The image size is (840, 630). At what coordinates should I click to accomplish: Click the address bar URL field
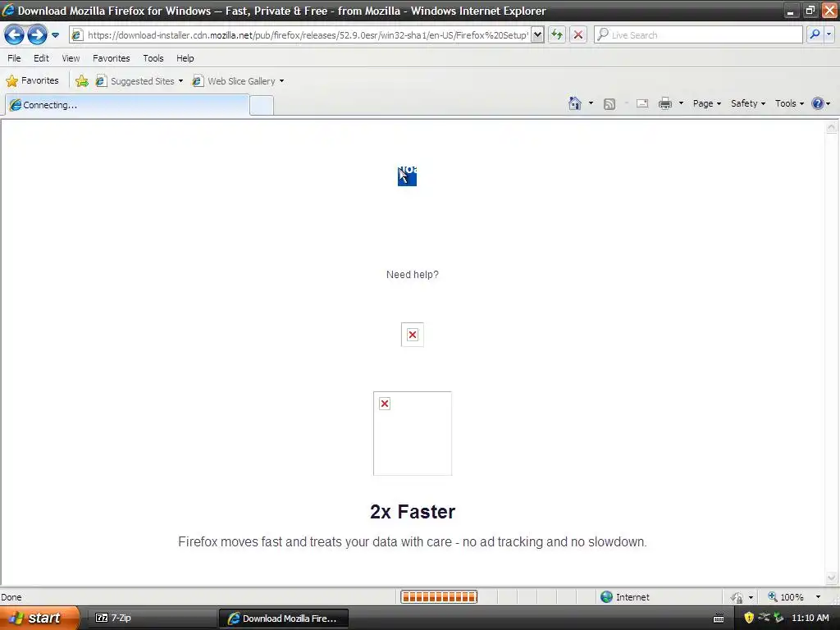pos(308,35)
